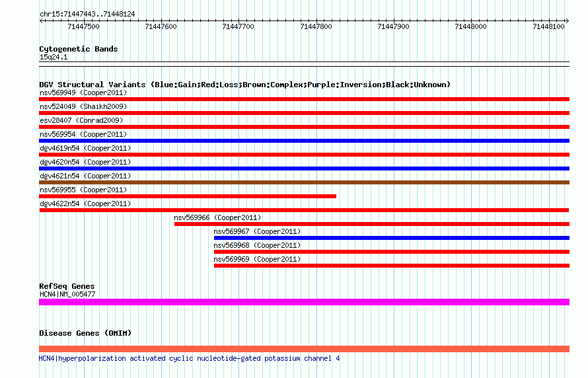
Task: Click the nsv569969 red variant bar
Action: 392,266
